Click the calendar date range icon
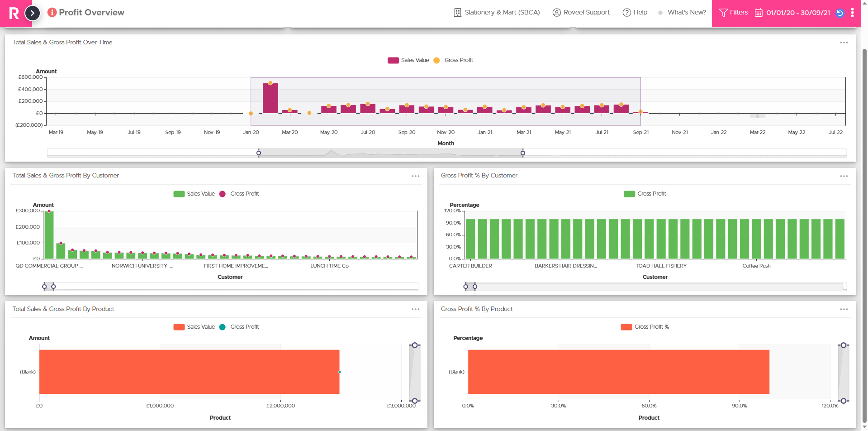The height and width of the screenshot is (431, 868). pos(759,13)
